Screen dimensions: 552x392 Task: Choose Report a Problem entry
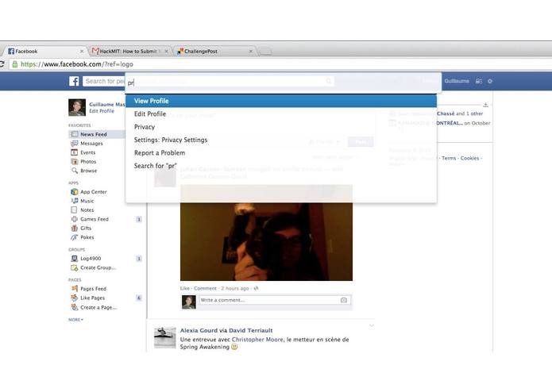tap(281, 153)
